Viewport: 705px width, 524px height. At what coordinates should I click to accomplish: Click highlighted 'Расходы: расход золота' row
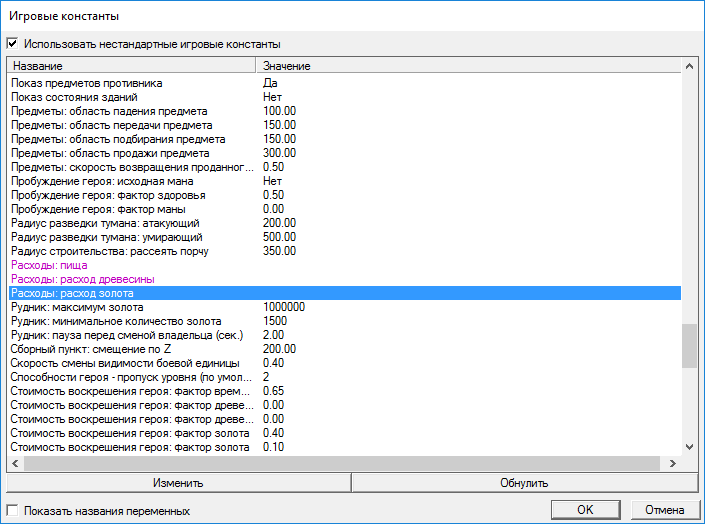[345, 293]
